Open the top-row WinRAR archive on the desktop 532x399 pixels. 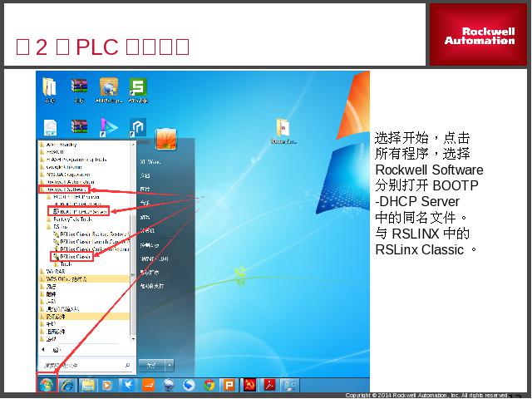[x=79, y=90]
